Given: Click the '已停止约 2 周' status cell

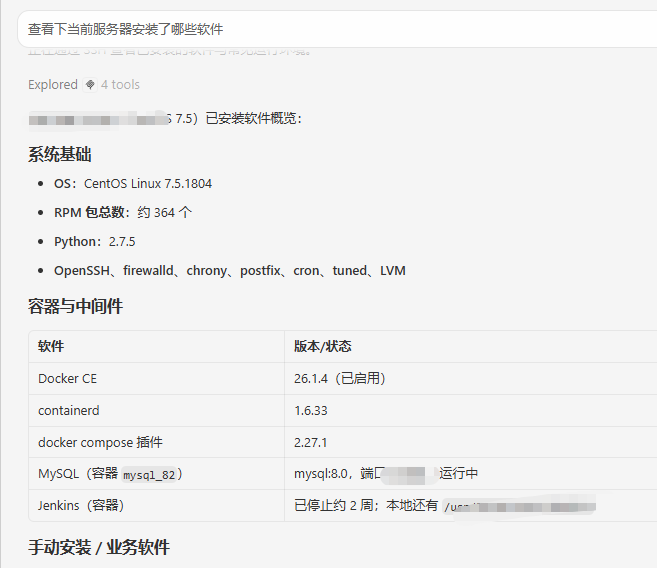Looking at the screenshot, I should [x=471, y=506].
